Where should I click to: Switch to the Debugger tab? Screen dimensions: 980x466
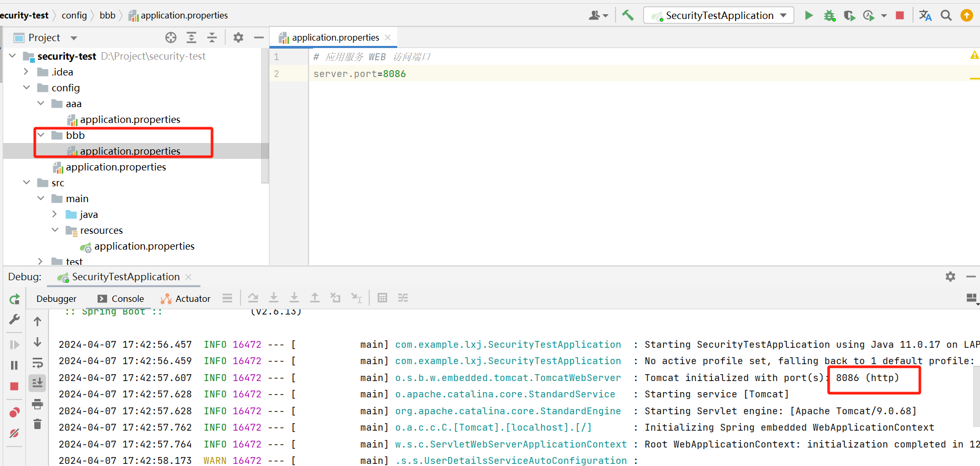(56, 299)
